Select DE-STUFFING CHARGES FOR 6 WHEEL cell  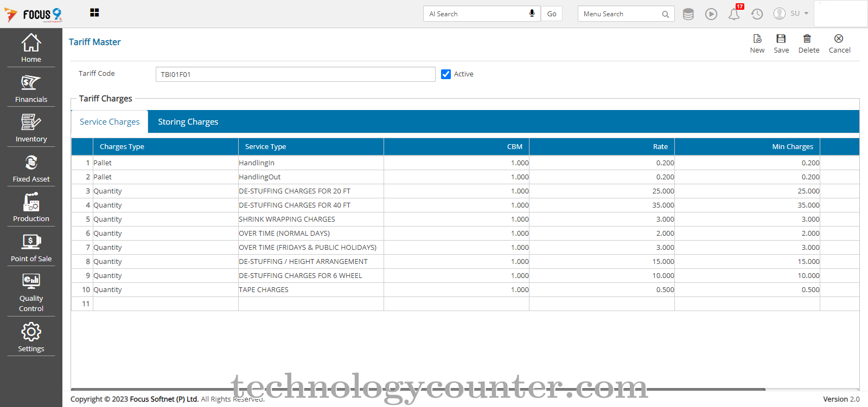pos(311,275)
